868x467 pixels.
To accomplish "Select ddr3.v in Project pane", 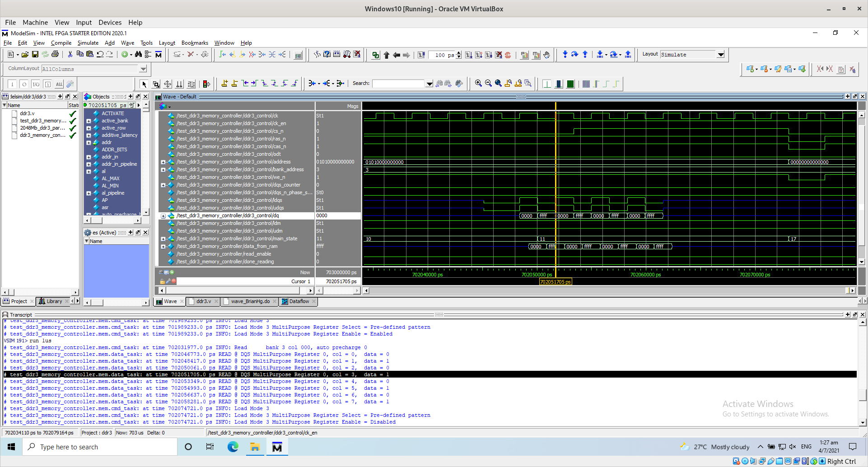I will click(27, 113).
